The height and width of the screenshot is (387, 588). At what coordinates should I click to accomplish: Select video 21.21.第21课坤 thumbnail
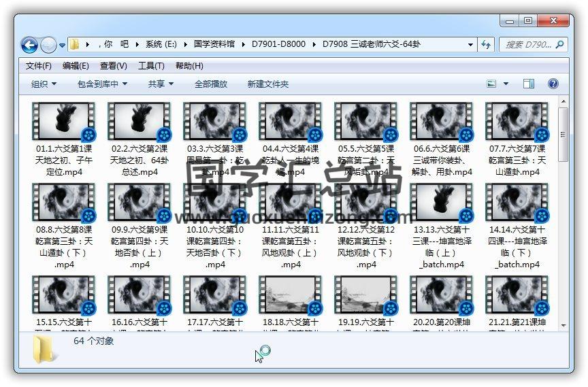point(517,295)
